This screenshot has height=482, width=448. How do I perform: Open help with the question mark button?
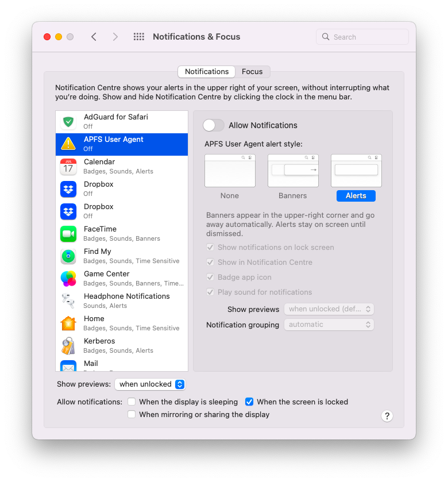[x=387, y=416]
